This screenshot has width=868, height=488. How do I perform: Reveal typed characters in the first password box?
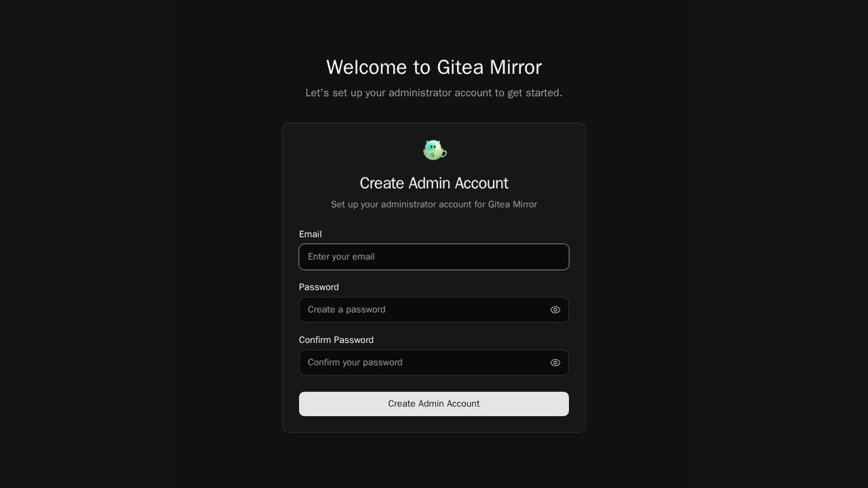click(555, 310)
